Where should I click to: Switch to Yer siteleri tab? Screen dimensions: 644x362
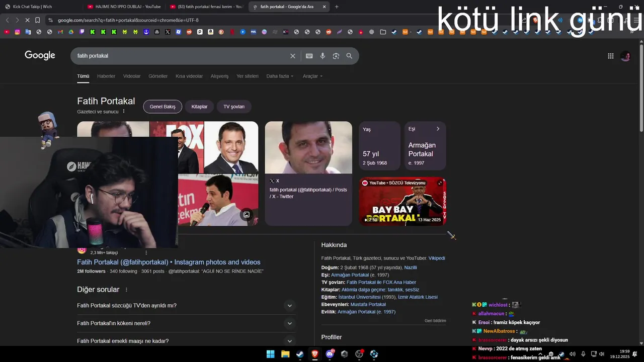248,76
